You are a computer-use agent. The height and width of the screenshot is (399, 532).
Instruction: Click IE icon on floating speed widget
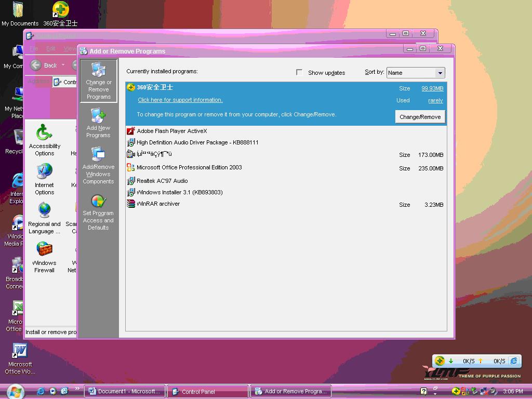coord(514,361)
